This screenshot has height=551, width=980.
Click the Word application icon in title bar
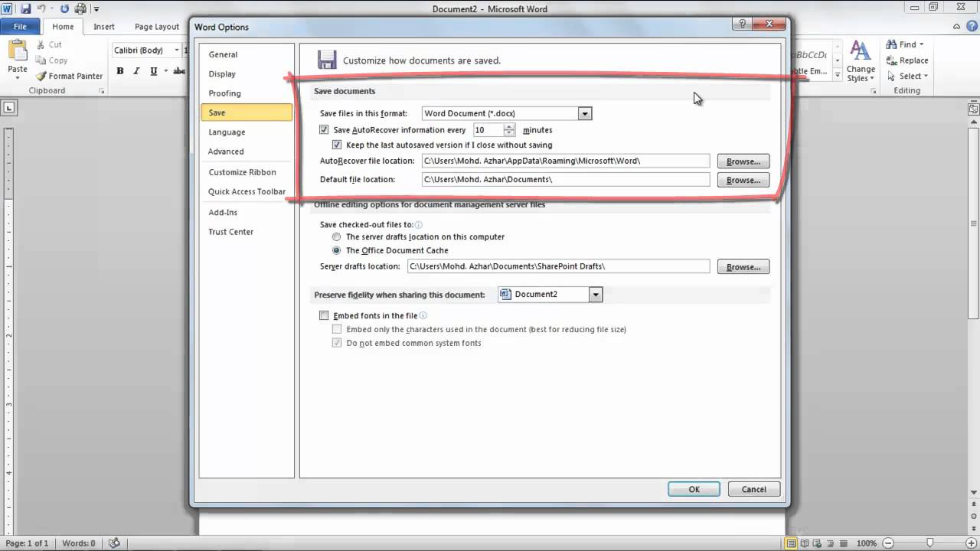point(8,9)
